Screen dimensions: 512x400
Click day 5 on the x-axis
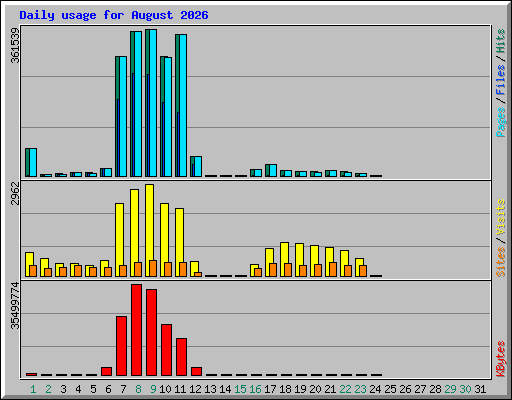93,389
